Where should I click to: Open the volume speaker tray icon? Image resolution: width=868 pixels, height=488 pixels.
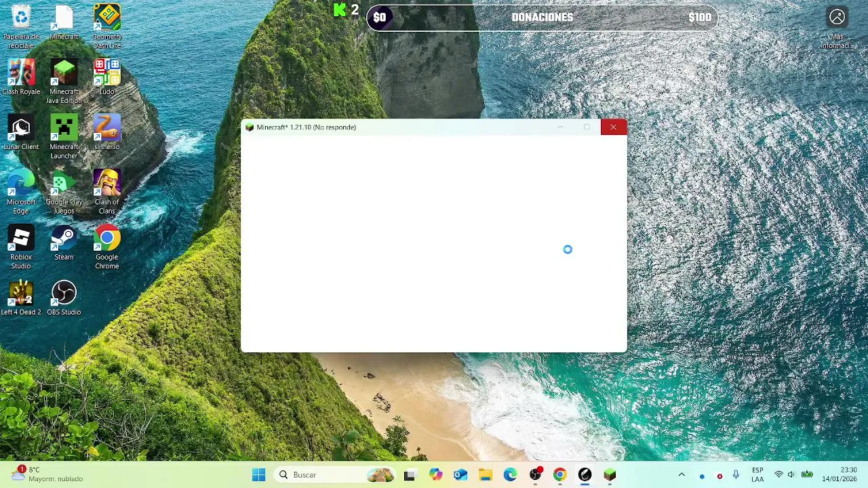coord(791,475)
